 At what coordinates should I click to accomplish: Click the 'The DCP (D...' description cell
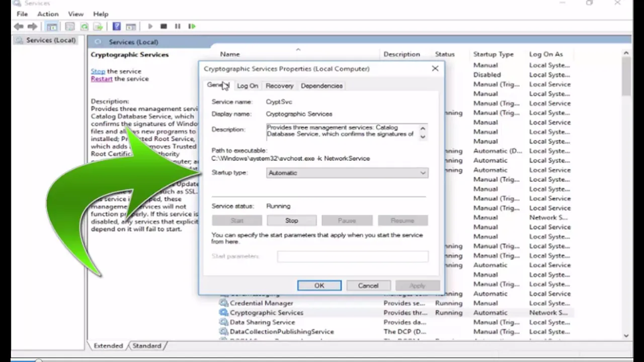click(405, 332)
